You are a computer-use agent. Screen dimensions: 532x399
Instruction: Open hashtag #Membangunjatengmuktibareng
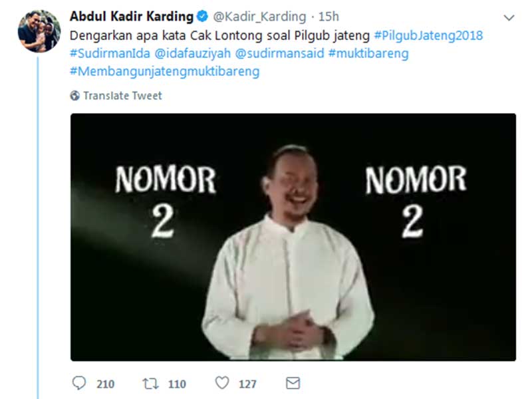164,72
